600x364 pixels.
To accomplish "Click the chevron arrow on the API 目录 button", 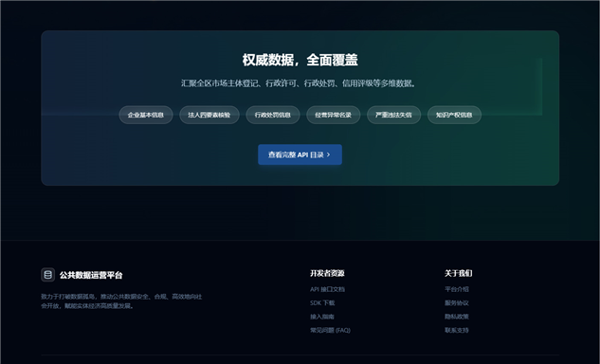I will [x=328, y=155].
